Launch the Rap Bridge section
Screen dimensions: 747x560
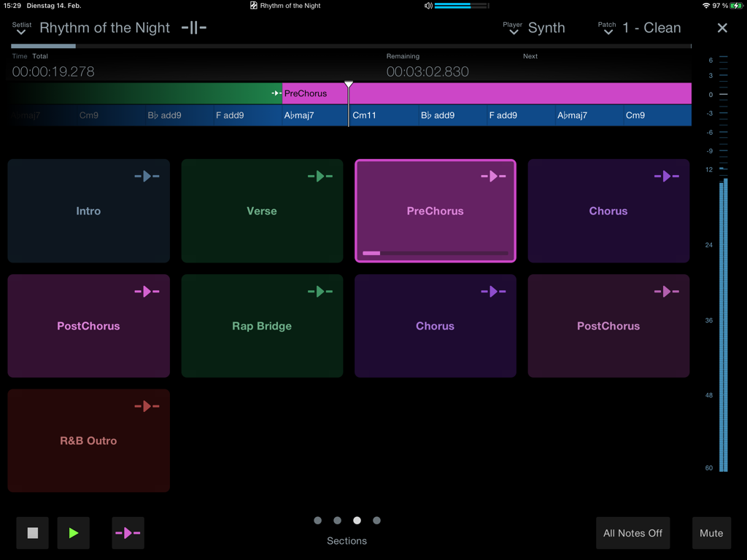point(262,326)
